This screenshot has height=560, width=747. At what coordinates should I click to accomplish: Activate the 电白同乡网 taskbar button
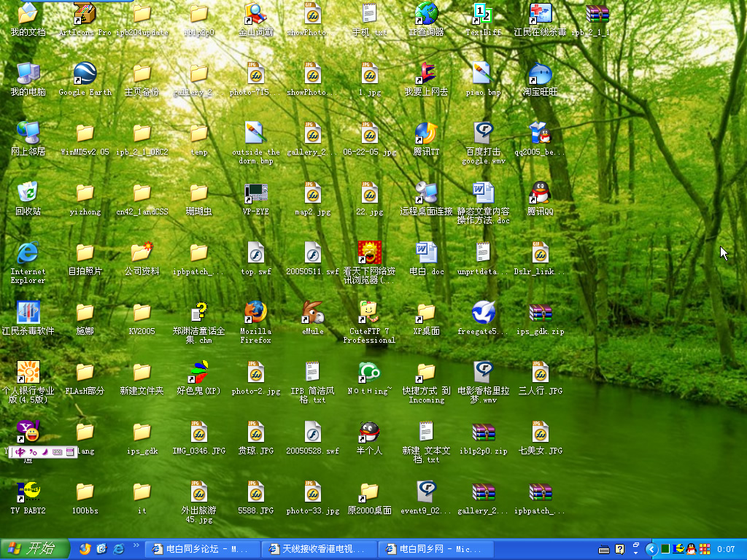tap(434, 549)
